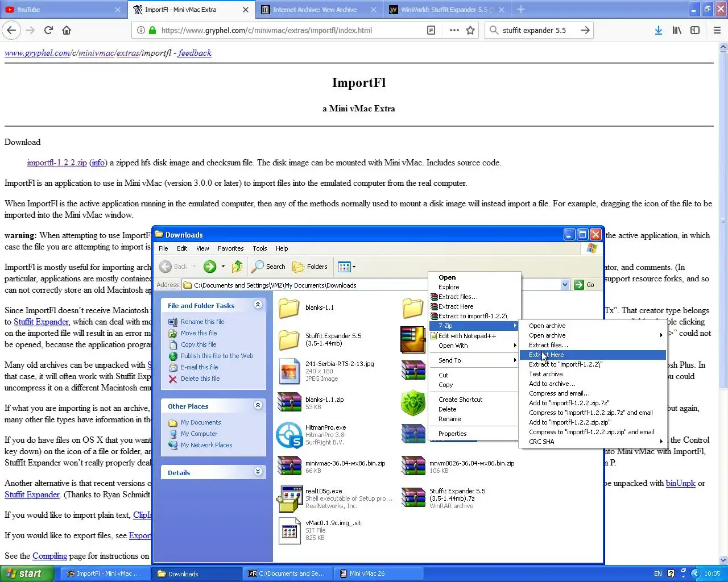728x582 pixels.
Task: Choose Extract Here in 7-Zip submenu
Action: (593, 355)
